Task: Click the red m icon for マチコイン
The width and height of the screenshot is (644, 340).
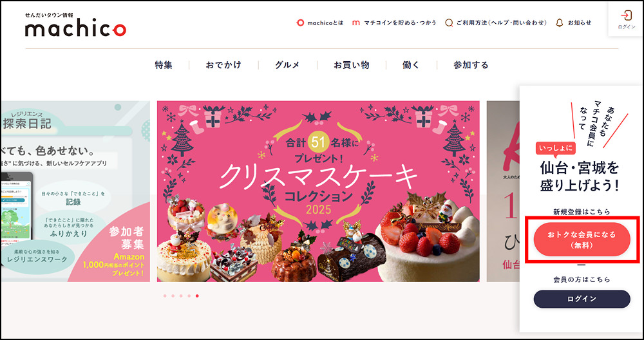Action: [x=356, y=23]
